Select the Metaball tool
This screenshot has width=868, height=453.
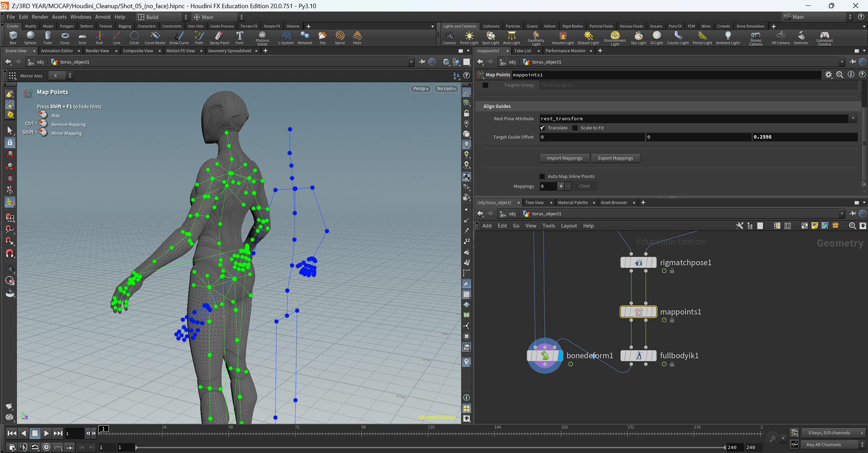[305, 38]
